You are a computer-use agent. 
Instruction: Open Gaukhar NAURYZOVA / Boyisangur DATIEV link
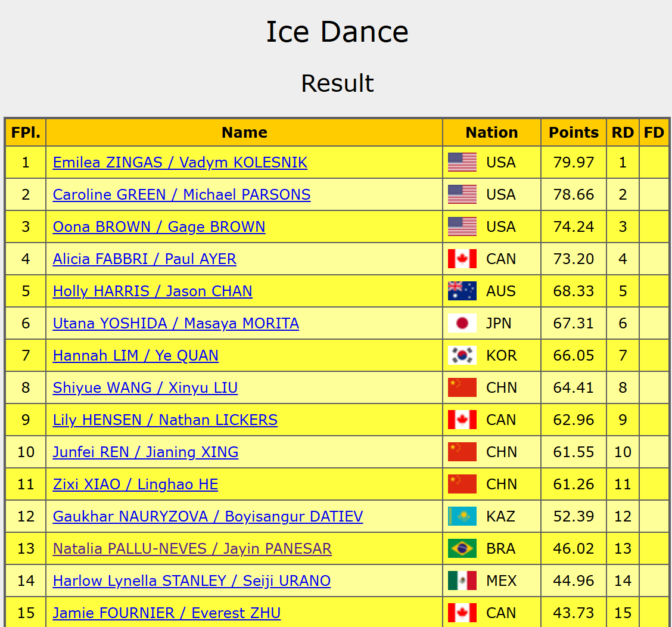coord(208,516)
